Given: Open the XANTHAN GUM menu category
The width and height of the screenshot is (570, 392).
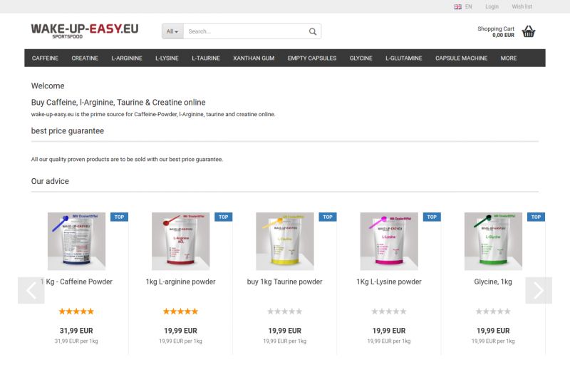Looking at the screenshot, I should (x=254, y=58).
